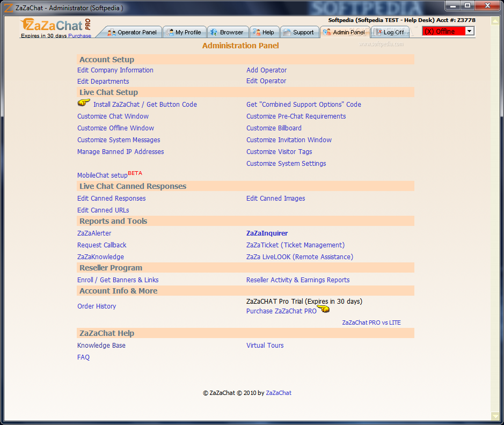Click the scrollbar up arrow
This screenshot has height=425, width=504.
pos(495,21)
